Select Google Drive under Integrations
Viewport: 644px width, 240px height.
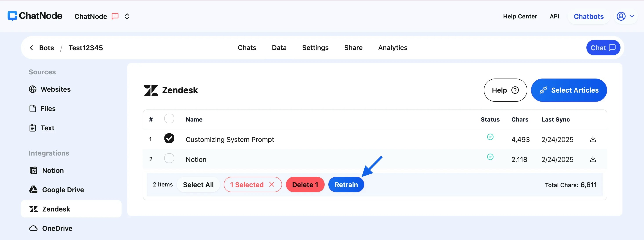pyautogui.click(x=63, y=190)
